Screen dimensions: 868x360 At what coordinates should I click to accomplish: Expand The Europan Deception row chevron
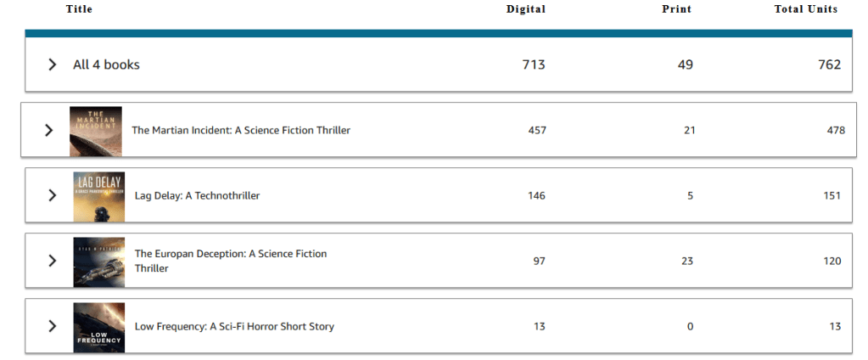pos(53,261)
